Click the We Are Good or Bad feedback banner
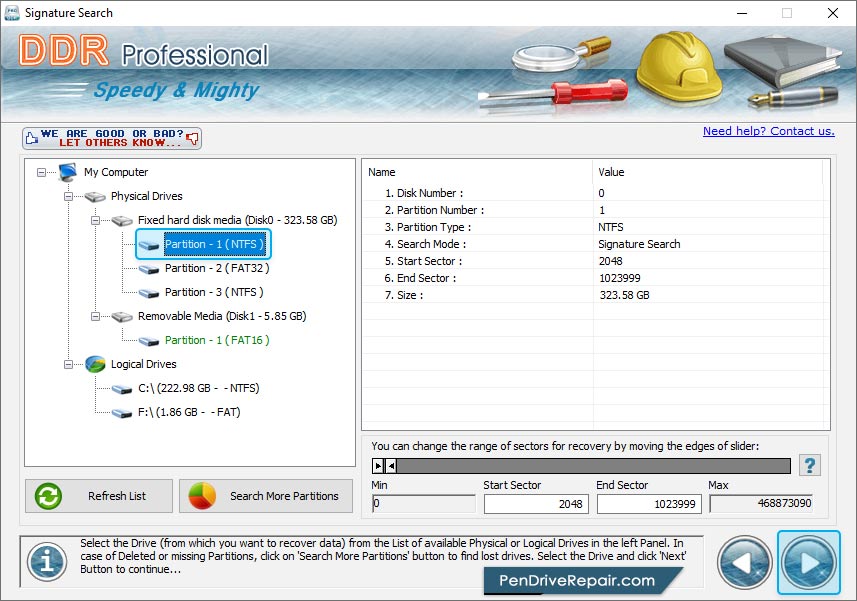 click(112, 138)
